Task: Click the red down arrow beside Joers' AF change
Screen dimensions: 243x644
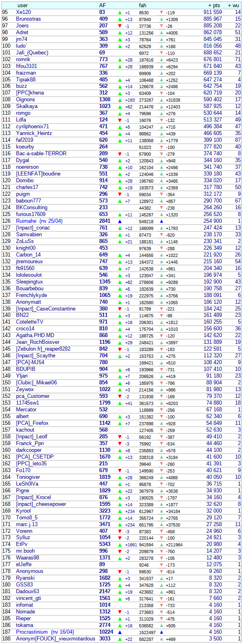Action: pyautogui.click(x=120, y=26)
